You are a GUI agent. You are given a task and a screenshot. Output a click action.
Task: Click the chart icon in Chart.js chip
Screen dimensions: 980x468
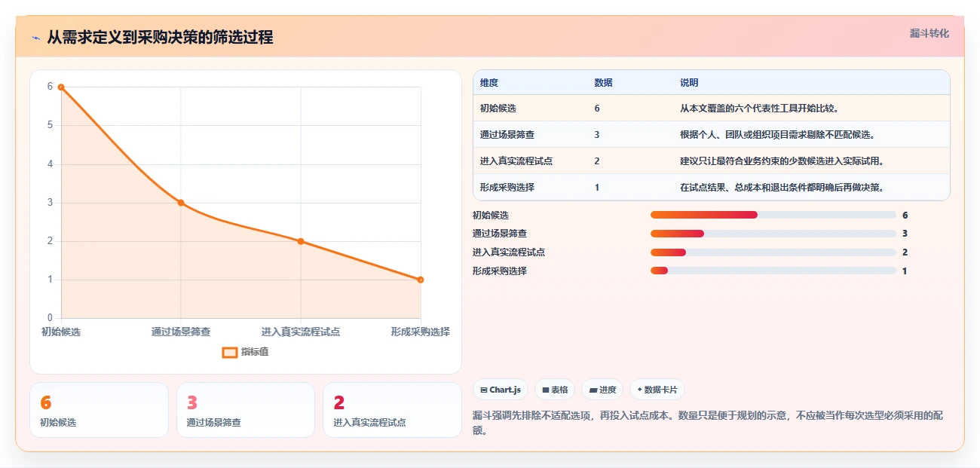click(483, 390)
